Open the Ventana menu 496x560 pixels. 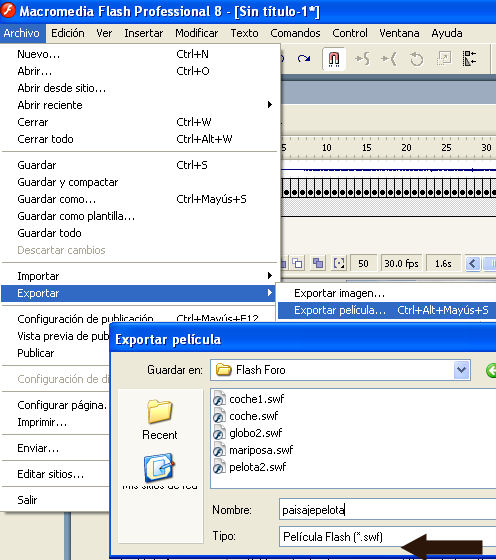(x=399, y=33)
